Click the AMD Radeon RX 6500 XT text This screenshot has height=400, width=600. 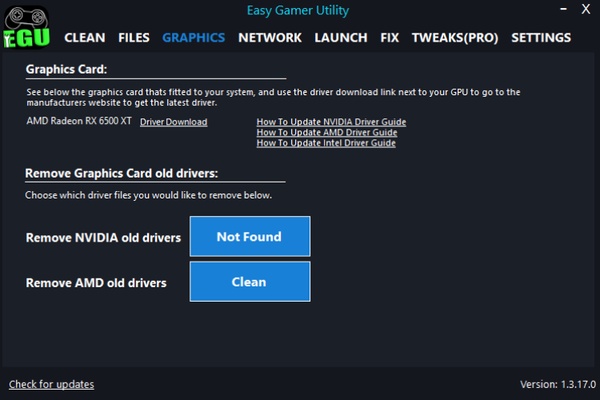coord(79,121)
